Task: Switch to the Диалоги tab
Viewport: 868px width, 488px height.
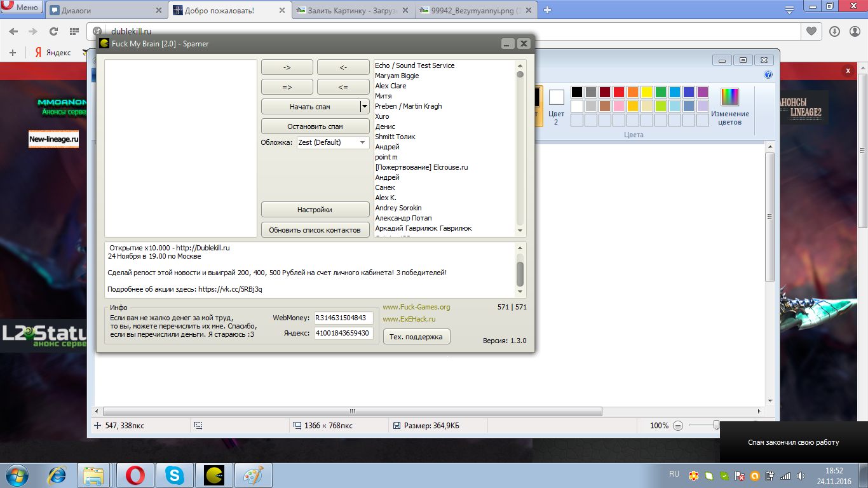Action: (x=107, y=10)
